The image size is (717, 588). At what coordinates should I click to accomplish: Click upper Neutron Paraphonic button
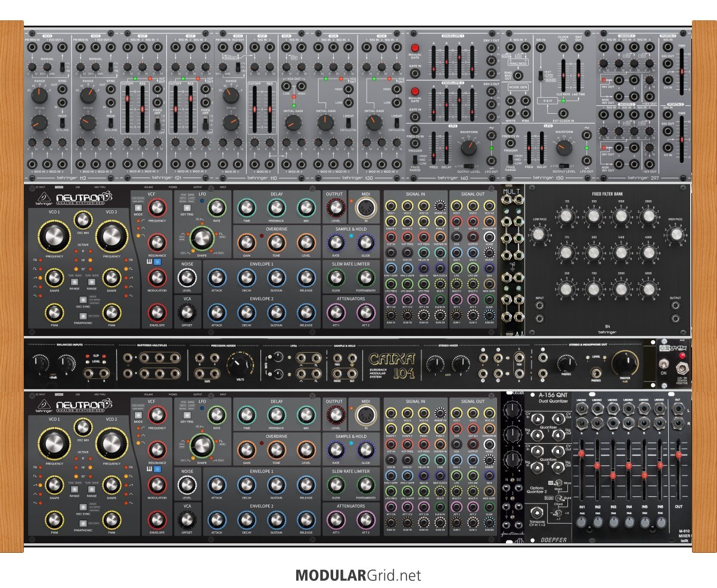coord(83,318)
